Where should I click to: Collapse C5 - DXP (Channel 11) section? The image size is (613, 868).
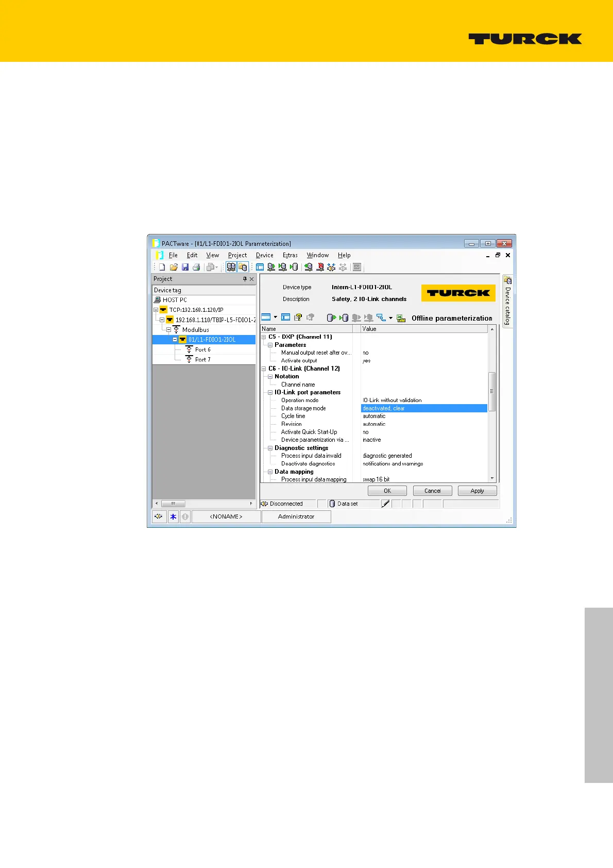(264, 337)
